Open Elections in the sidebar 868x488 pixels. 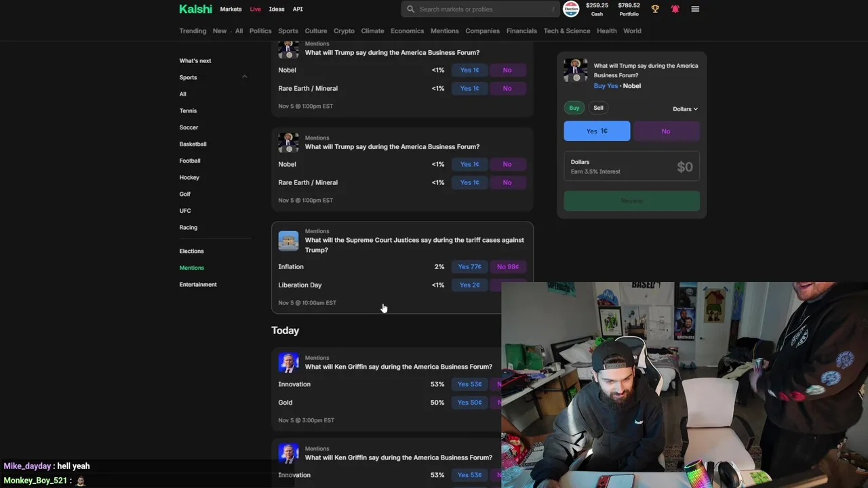[x=191, y=251]
